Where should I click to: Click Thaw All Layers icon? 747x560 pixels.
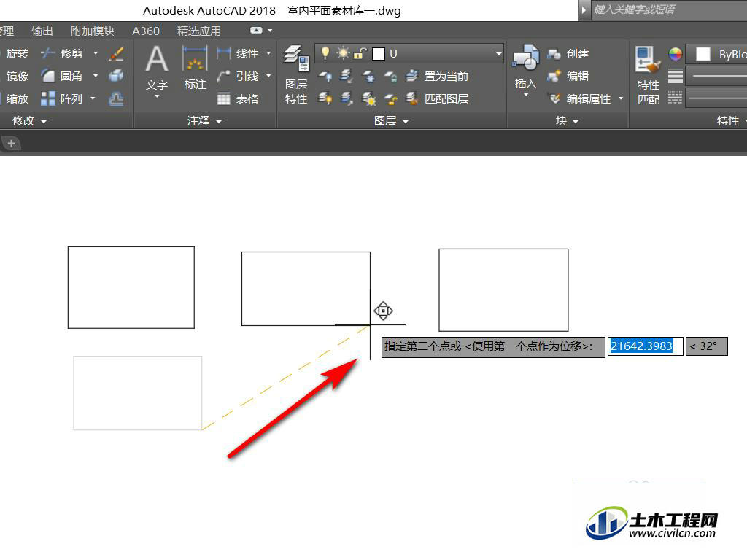368,98
